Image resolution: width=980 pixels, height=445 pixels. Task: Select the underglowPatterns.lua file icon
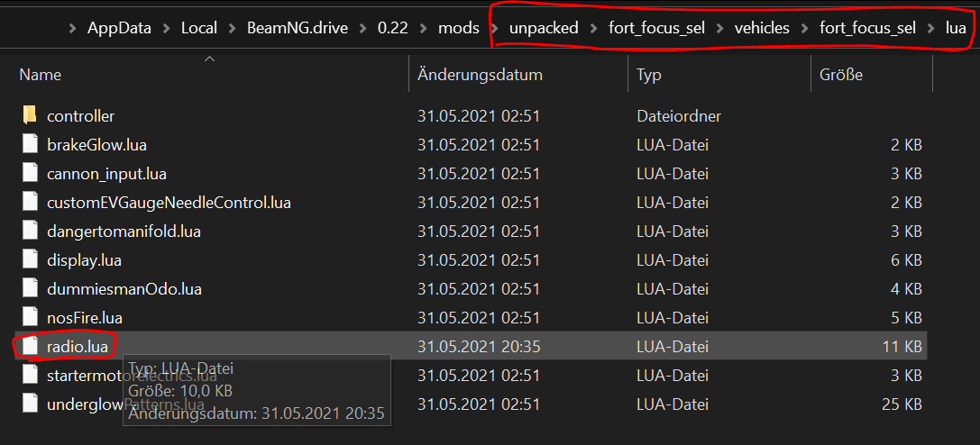tap(30, 404)
